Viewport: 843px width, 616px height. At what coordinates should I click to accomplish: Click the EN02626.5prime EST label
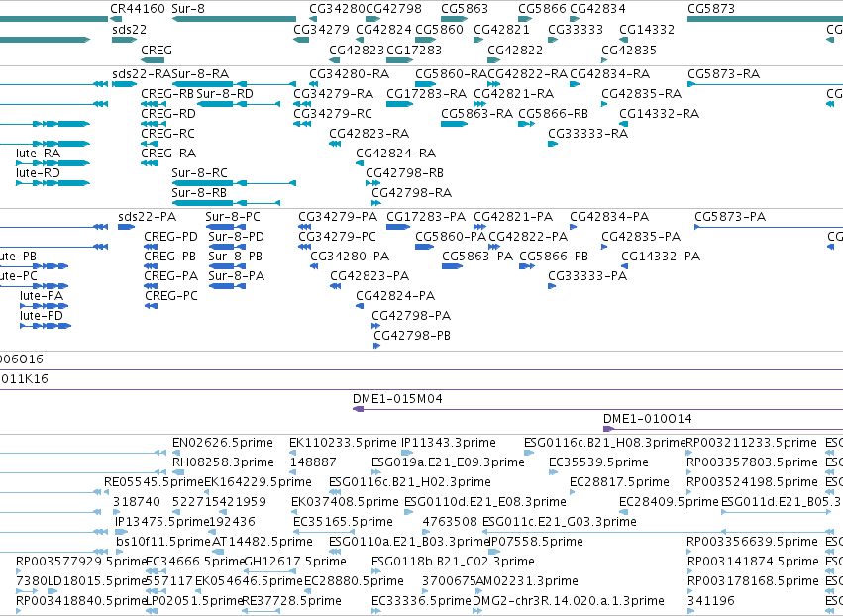[223, 443]
